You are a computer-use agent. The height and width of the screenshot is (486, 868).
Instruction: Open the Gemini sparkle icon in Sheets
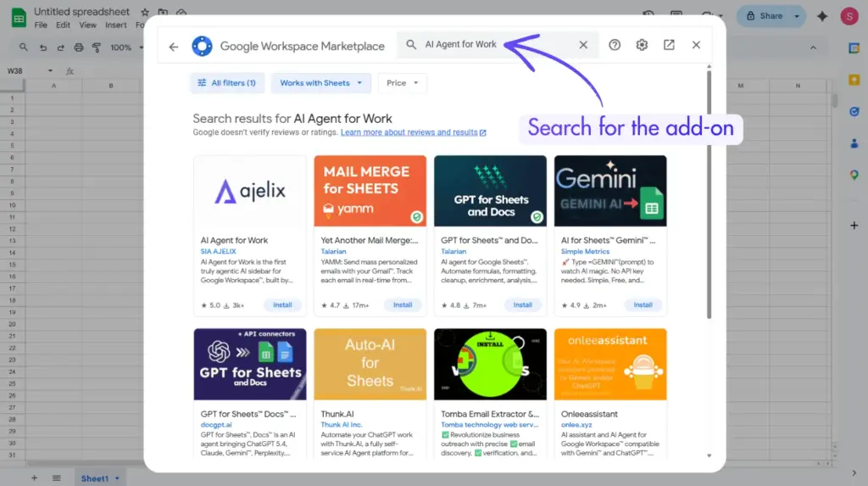[x=822, y=16]
